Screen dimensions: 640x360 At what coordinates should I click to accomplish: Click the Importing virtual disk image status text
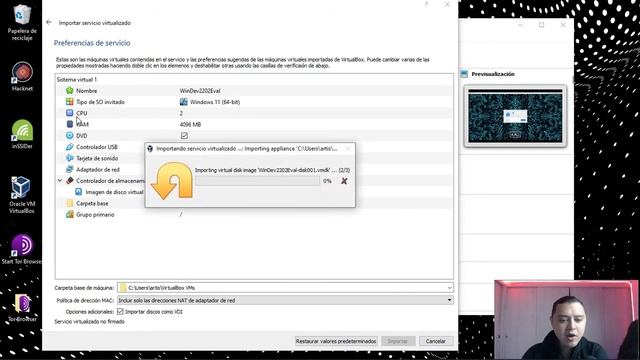(x=272, y=170)
